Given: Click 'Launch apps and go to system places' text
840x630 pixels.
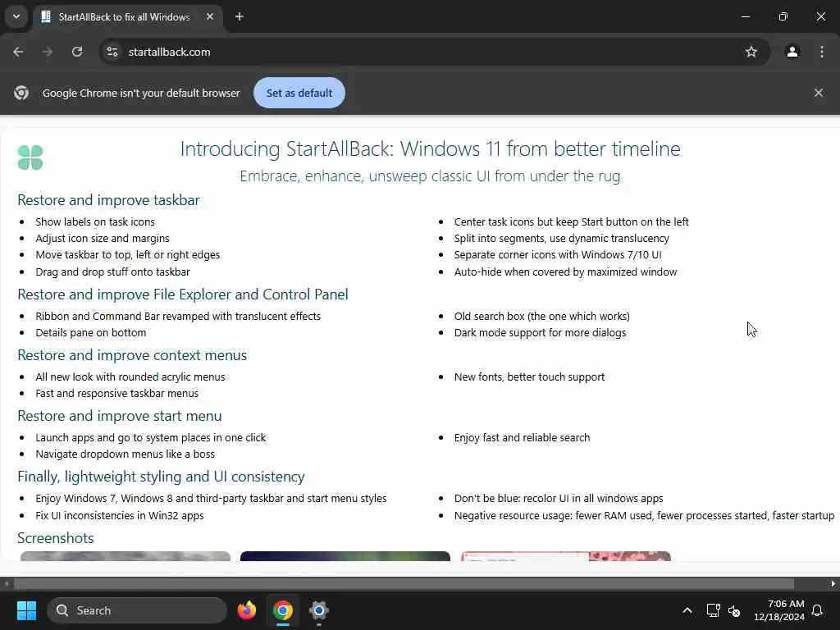Looking at the screenshot, I should pos(151,438).
